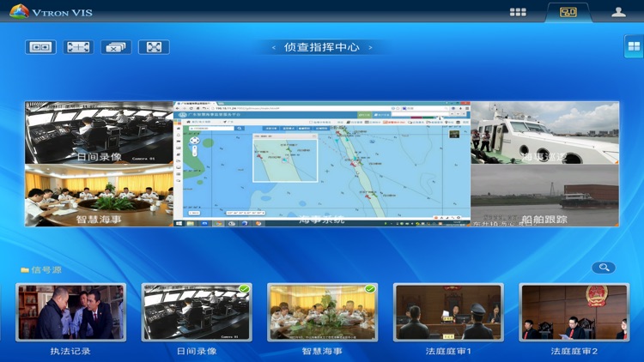Click the Windows start button in 海事系统 window
The height and width of the screenshot is (362, 644).
[x=179, y=224]
